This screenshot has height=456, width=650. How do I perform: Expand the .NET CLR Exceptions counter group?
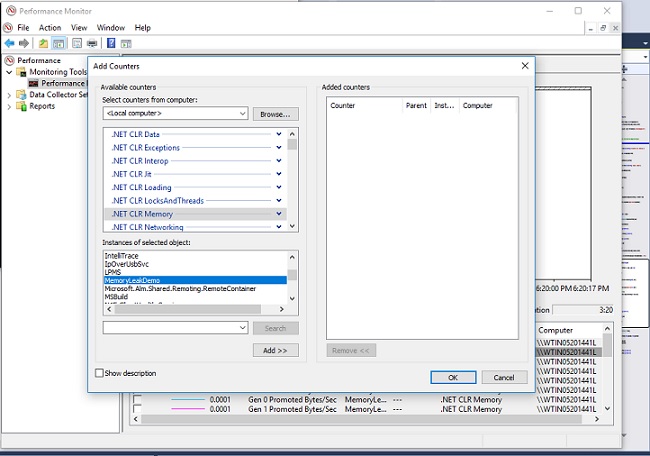[x=279, y=147]
